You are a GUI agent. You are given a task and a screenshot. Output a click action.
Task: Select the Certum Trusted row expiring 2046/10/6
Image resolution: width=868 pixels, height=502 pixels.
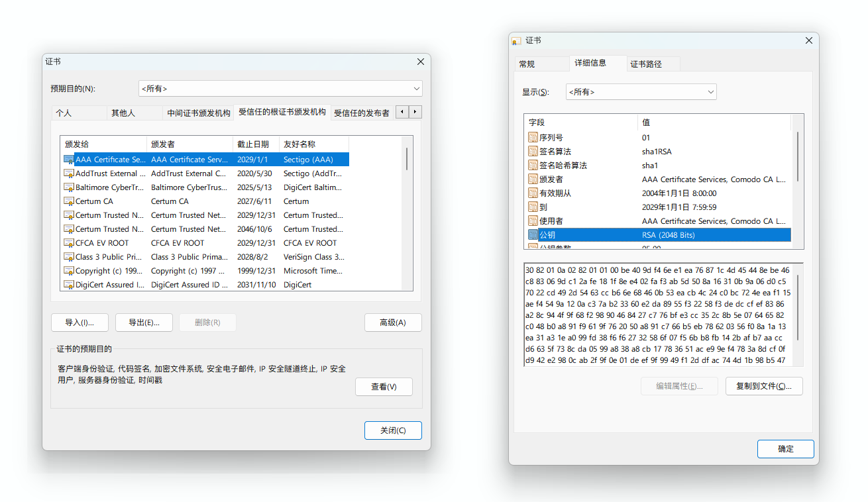205,229
